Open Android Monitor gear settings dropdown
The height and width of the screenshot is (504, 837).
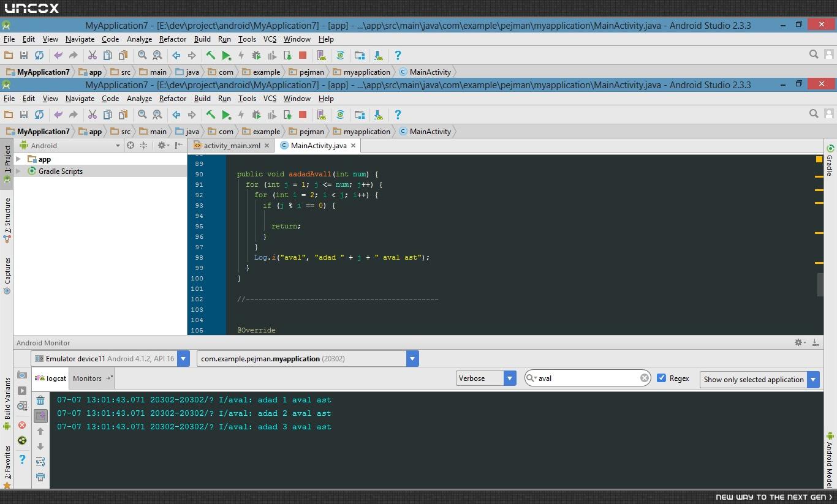800,342
